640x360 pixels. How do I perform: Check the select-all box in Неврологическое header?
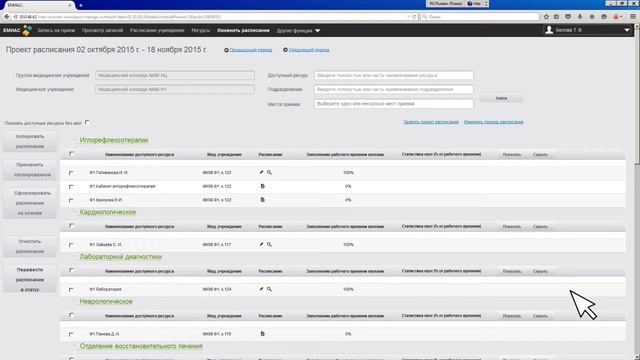[71, 315]
